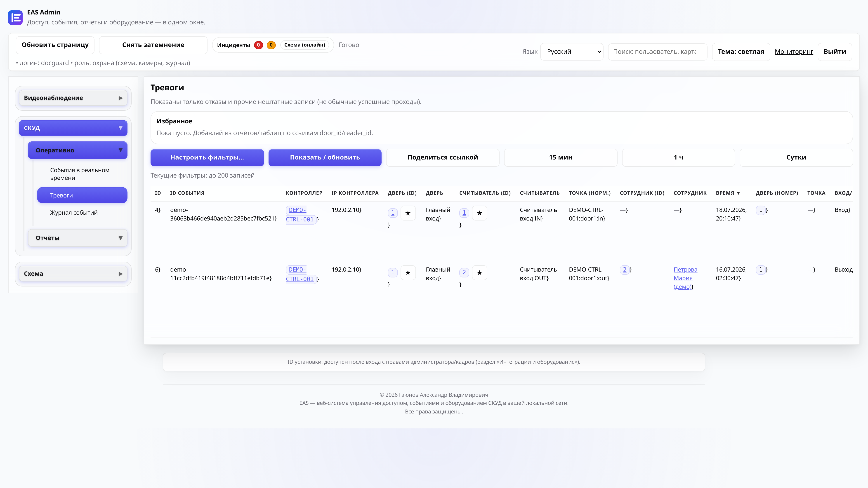Star the reader favorite in event row 4
This screenshot has height=488, width=868.
[x=479, y=213]
